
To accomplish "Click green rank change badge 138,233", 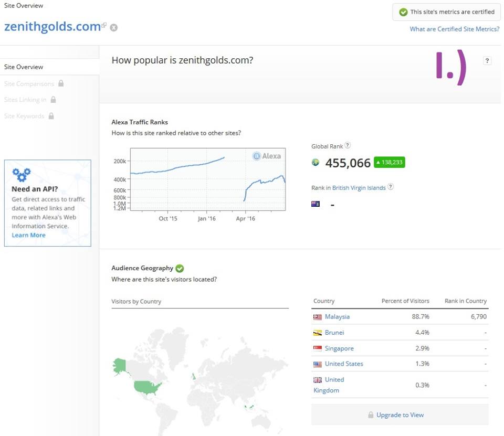I will [x=390, y=162].
